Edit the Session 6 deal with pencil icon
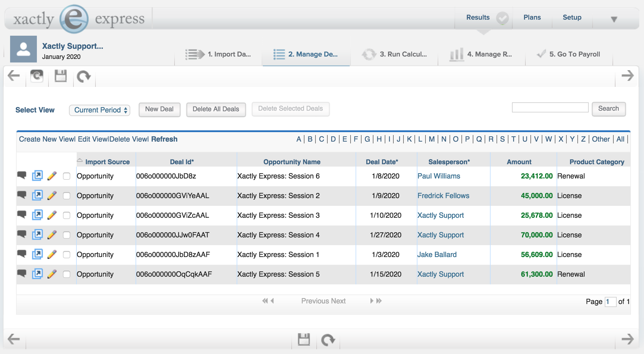644x354 pixels. click(52, 176)
